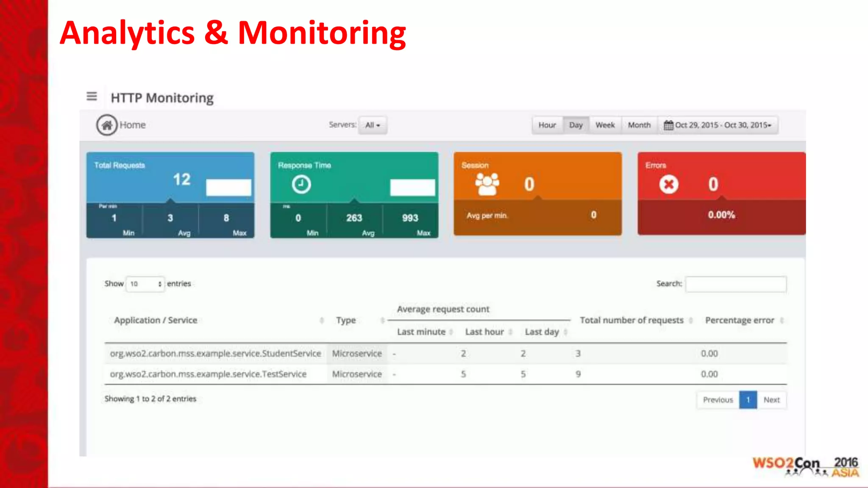
Task: Click the Home link text
Action: (133, 125)
